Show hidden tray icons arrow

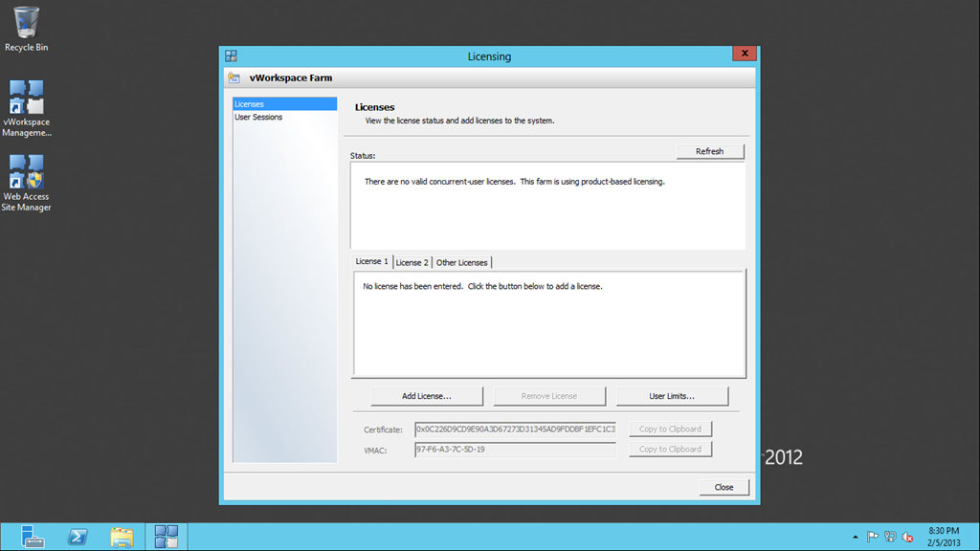pos(855,537)
